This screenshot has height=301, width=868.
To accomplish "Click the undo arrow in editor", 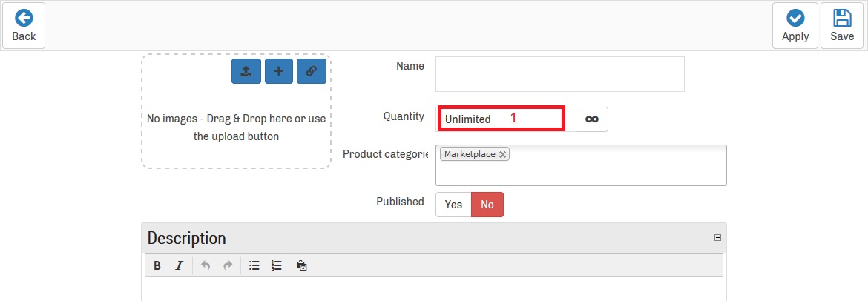I will 206,265.
